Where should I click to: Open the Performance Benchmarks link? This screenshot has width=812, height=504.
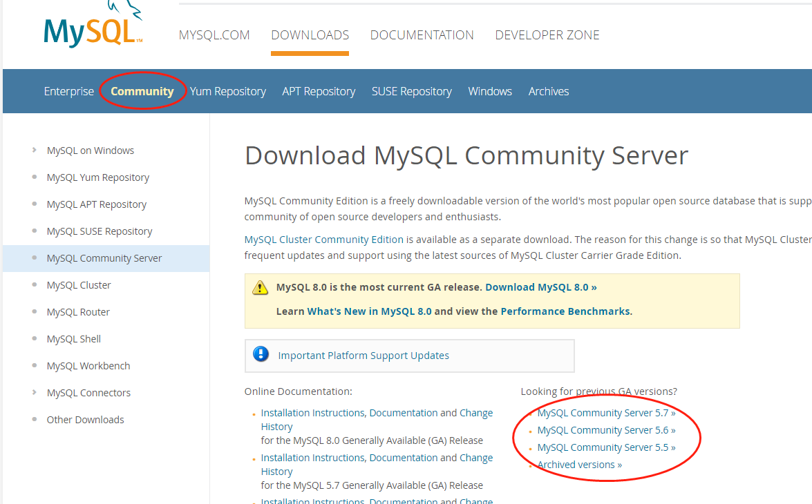pos(565,311)
